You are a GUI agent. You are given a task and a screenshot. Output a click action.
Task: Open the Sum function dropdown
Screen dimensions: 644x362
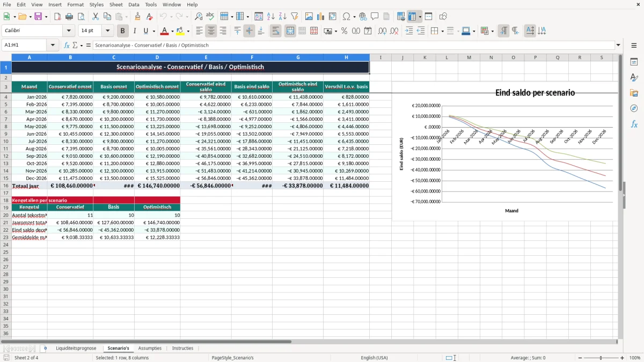tap(81, 45)
